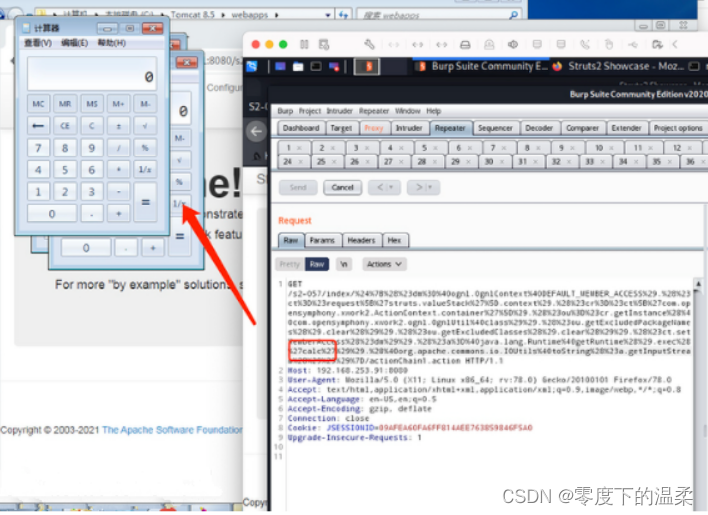
Task: Expand the Explorer address bar dropdown arrow
Action: tap(328, 15)
